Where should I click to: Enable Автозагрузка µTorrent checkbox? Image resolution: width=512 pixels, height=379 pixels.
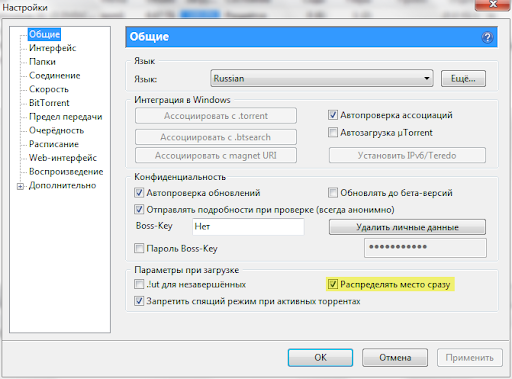point(333,132)
